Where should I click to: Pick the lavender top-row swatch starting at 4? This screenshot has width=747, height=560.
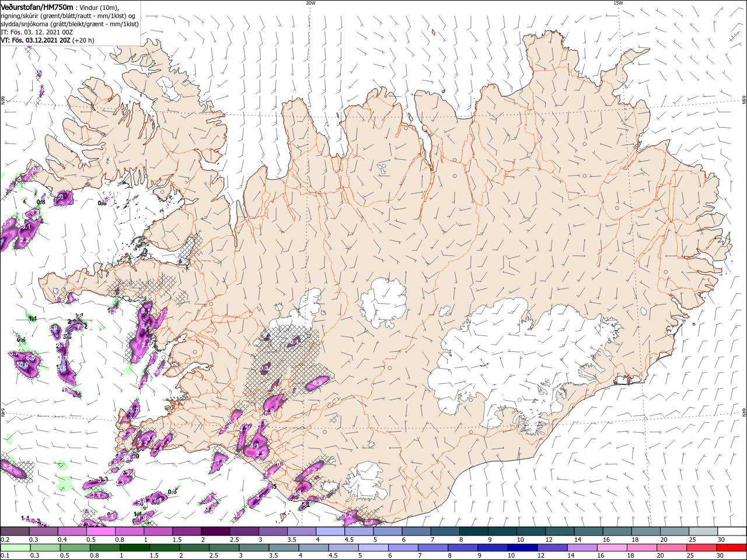coord(329,531)
